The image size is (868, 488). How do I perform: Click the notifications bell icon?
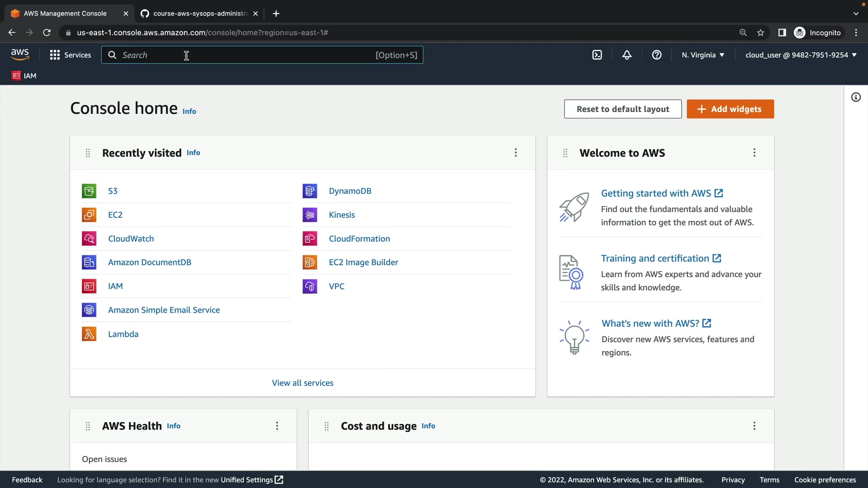coord(627,55)
